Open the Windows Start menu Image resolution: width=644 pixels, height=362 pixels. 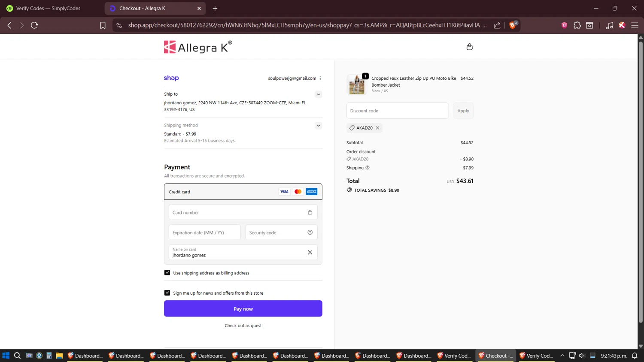click(6, 356)
